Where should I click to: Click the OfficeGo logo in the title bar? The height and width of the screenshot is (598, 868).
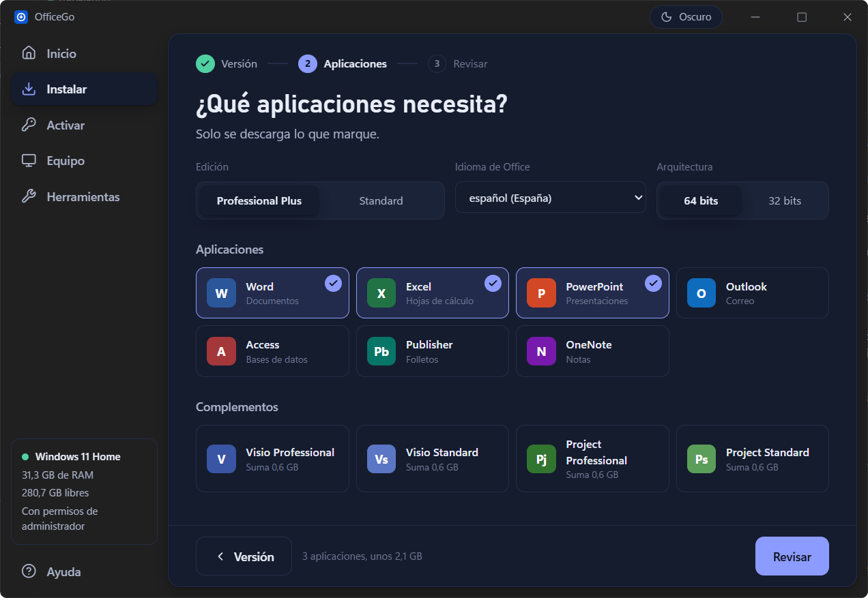[21, 17]
